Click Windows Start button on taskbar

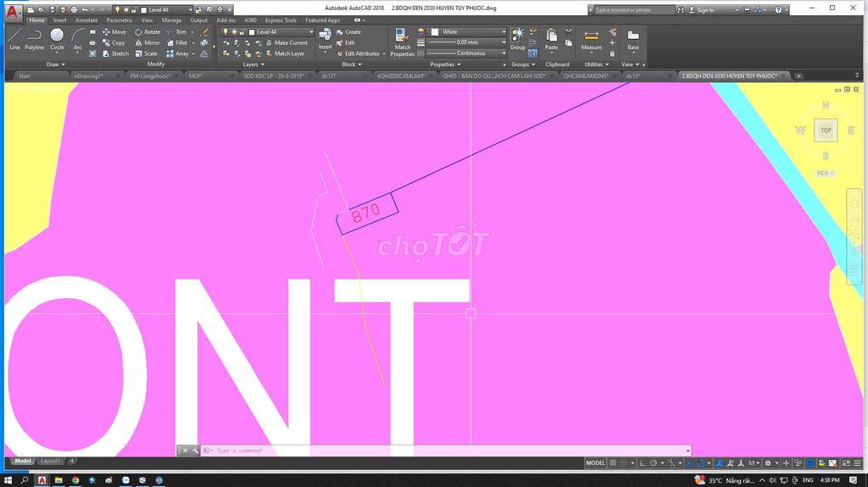(x=8, y=480)
